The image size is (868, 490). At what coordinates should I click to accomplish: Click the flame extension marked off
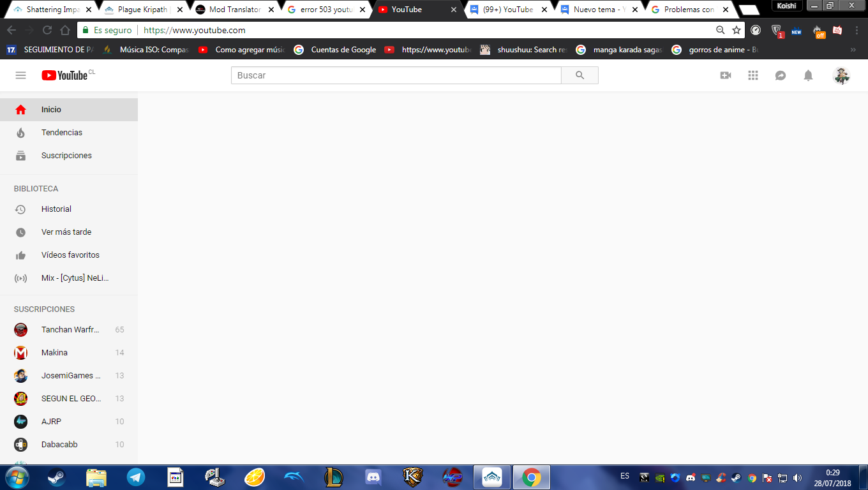coord(818,31)
